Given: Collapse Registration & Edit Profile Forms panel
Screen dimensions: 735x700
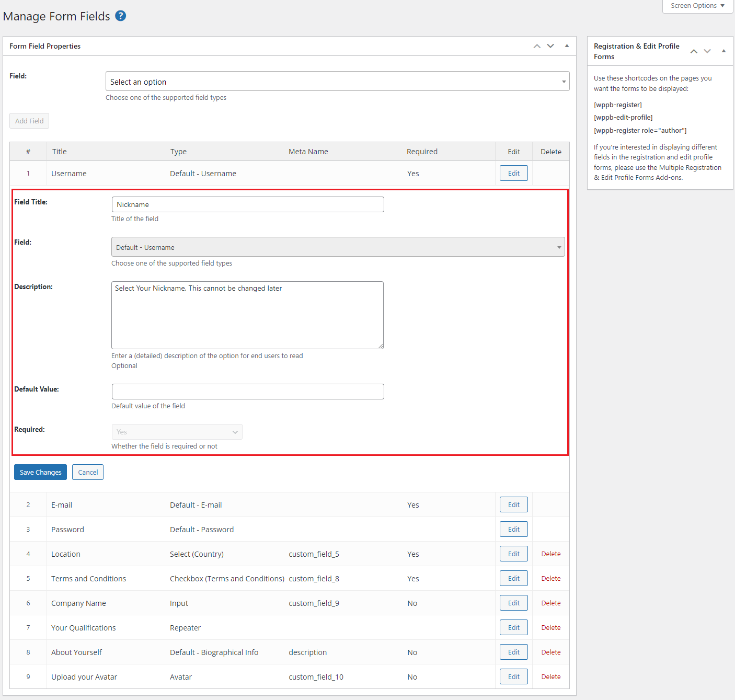Looking at the screenshot, I should coord(723,51).
